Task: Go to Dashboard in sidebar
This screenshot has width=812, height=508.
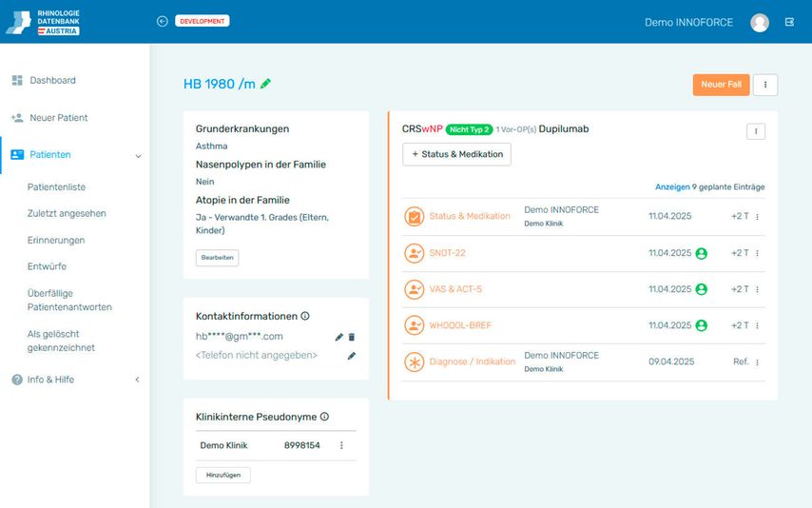Action: [52, 81]
